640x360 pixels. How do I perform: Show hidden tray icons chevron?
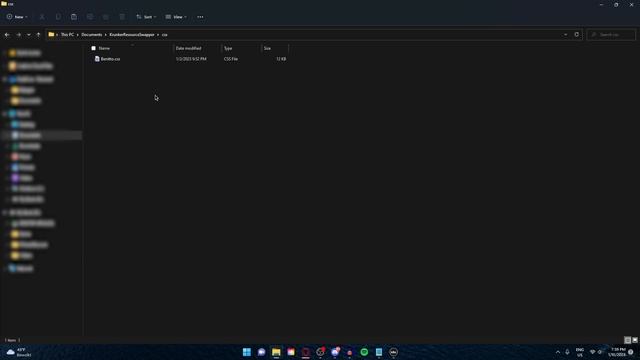(x=558, y=352)
